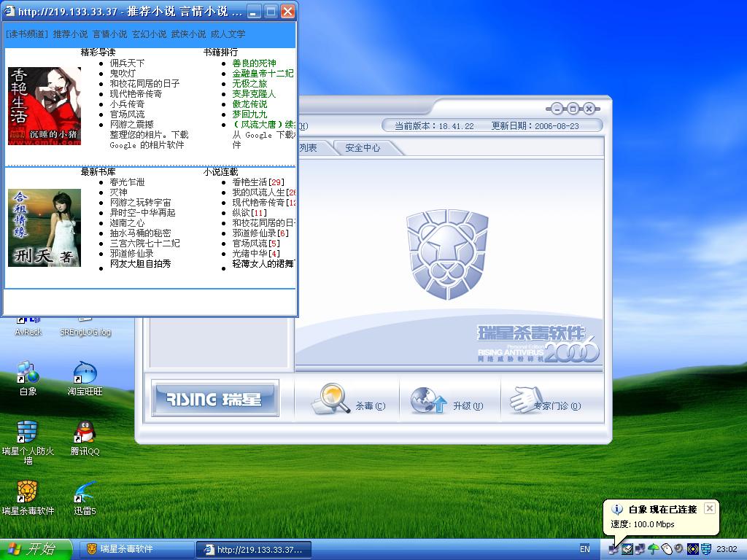Open 变异克隆人 ranking link
747x560 pixels.
[255, 94]
